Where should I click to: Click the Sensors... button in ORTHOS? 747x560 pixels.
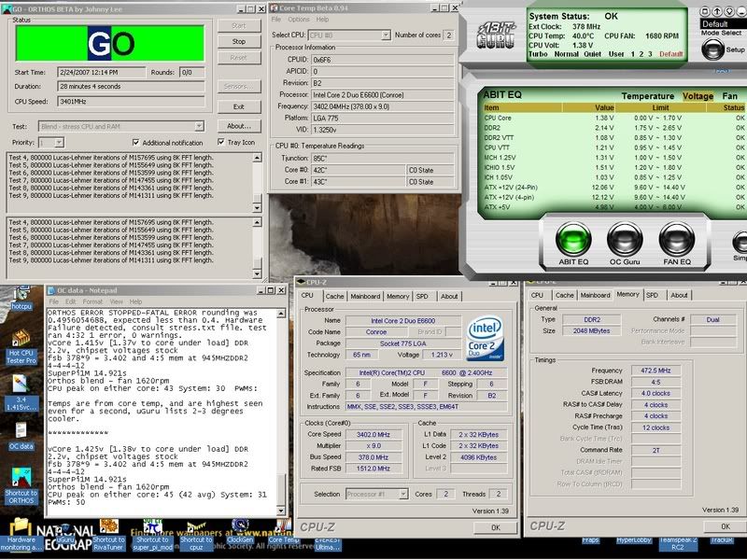coord(239,86)
